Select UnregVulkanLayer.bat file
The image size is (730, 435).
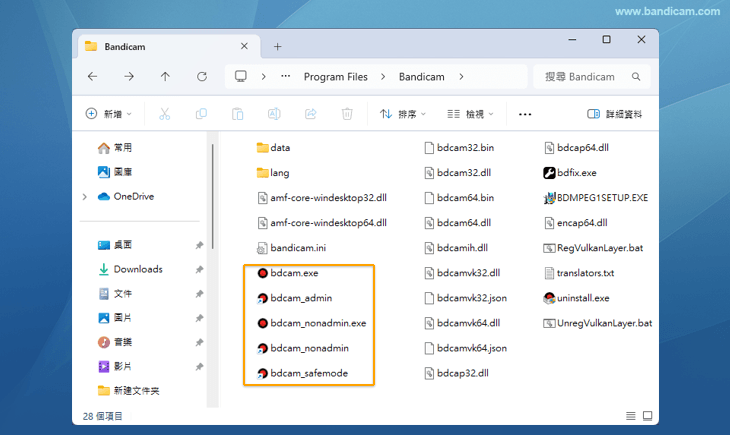pyautogui.click(x=598, y=323)
